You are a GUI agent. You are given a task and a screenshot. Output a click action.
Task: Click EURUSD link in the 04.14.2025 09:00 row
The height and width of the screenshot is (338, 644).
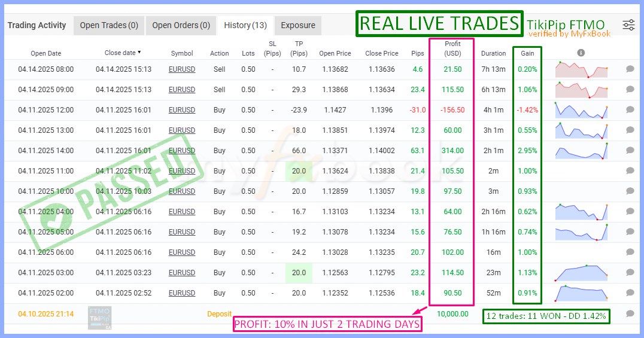[182, 90]
